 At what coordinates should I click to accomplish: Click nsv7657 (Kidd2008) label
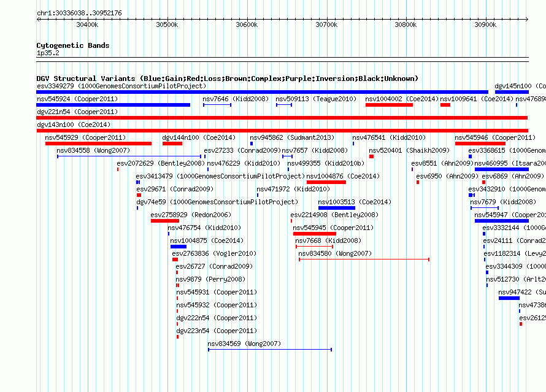[x=315, y=150]
